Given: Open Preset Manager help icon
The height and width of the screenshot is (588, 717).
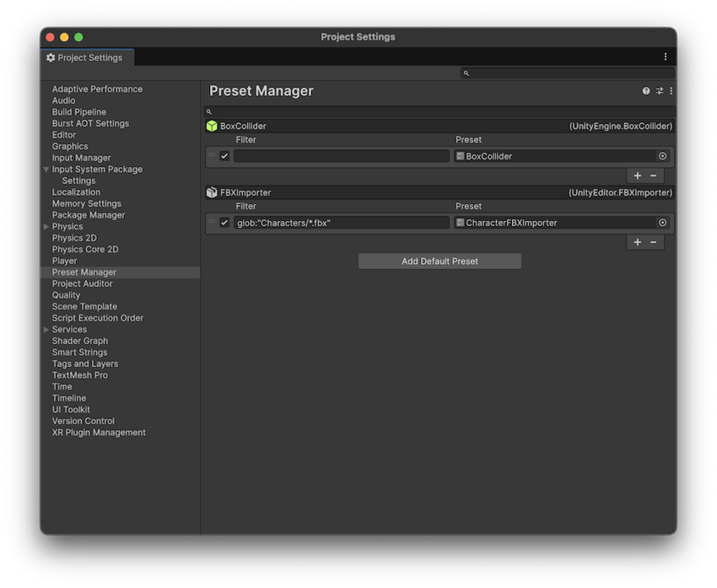Looking at the screenshot, I should coord(645,91).
